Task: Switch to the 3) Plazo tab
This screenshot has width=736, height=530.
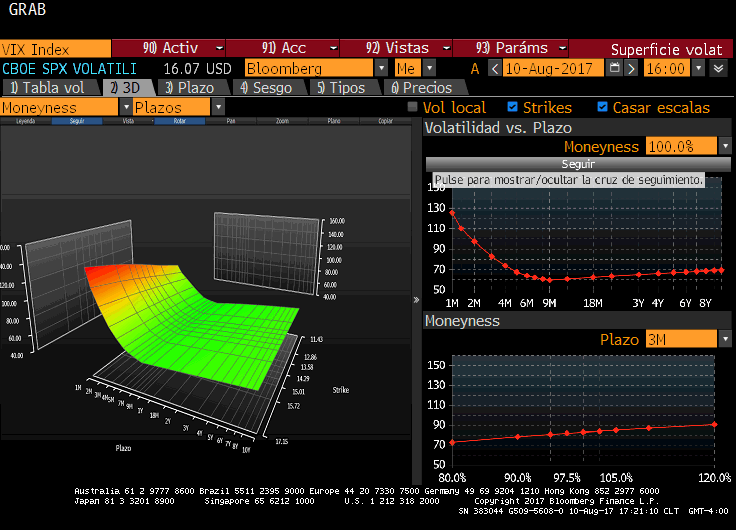Action: coord(190,88)
